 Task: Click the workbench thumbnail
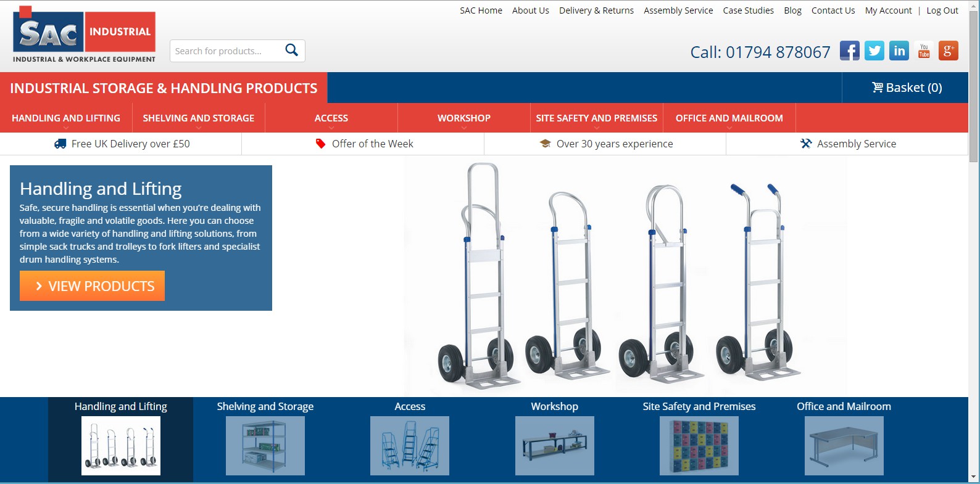(555, 446)
